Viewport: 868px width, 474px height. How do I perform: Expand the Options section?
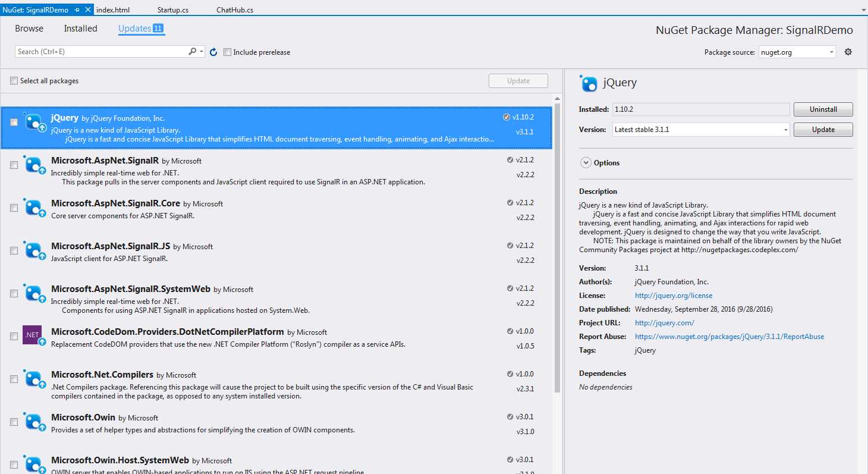pyautogui.click(x=586, y=163)
